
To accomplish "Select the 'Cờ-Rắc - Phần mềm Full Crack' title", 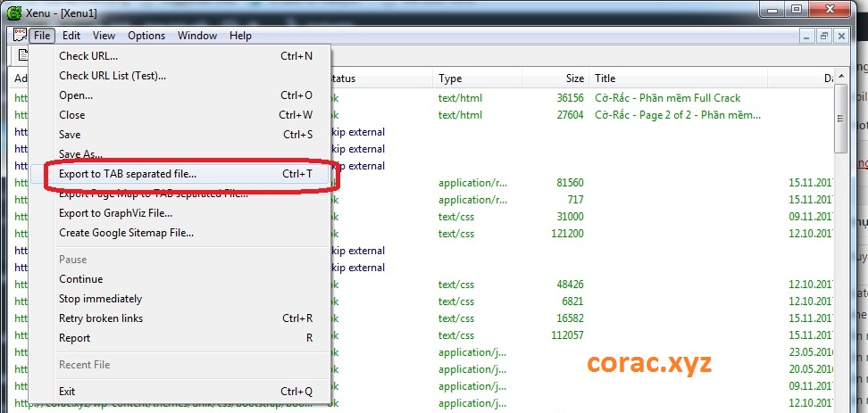I will coord(668,98).
